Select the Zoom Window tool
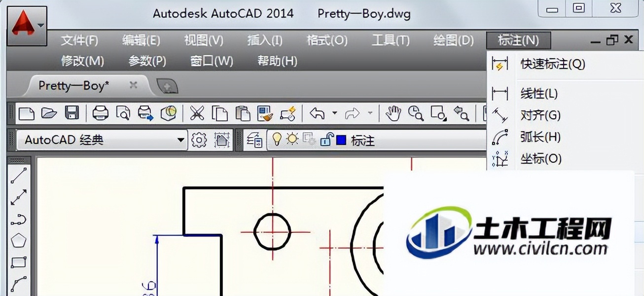Image resolution: width=644 pixels, height=296 pixels. pyautogui.click(x=438, y=113)
